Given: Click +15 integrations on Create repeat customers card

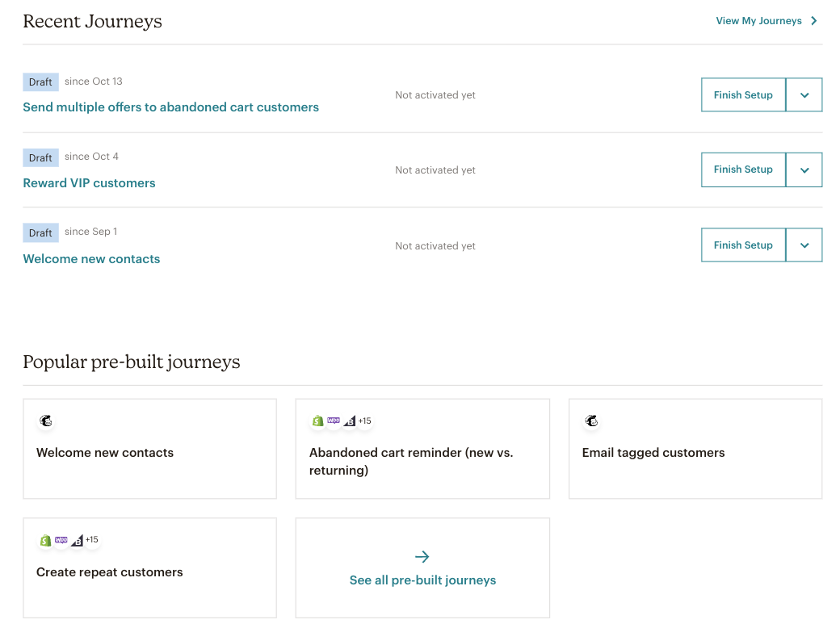Looking at the screenshot, I should [x=92, y=540].
